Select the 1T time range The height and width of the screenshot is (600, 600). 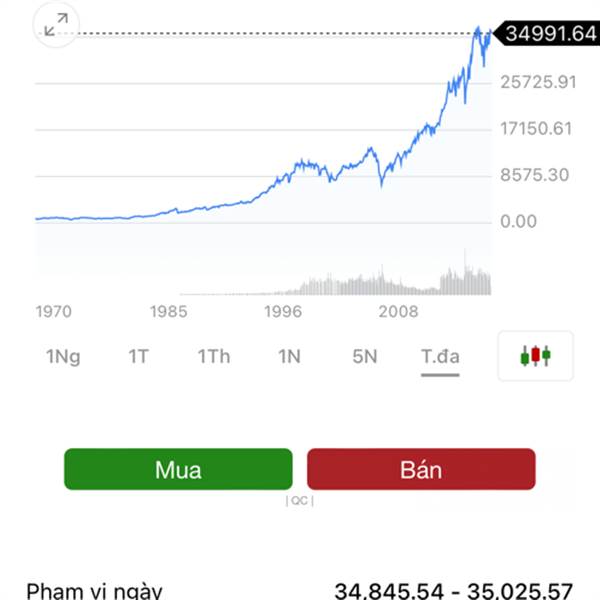138,357
